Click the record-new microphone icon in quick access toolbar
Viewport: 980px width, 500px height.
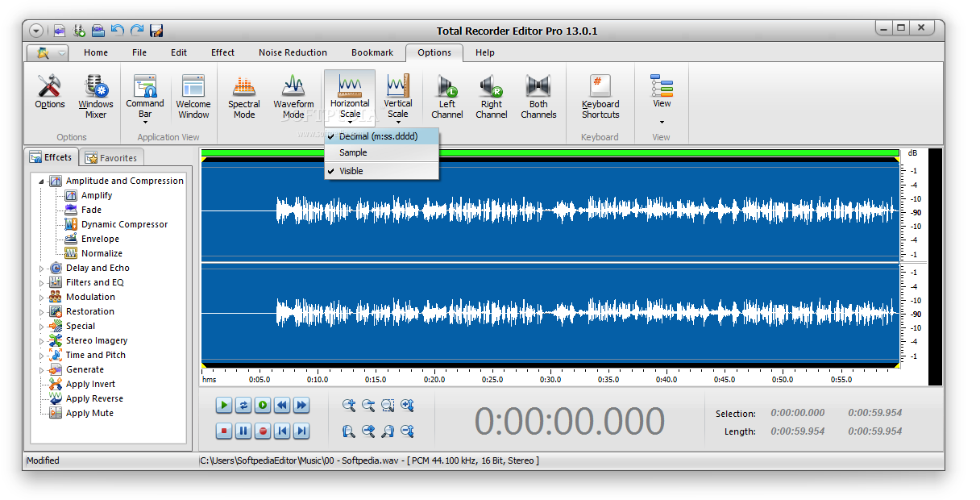click(x=79, y=31)
